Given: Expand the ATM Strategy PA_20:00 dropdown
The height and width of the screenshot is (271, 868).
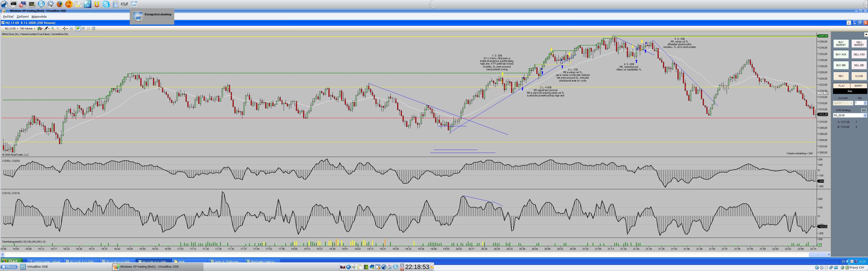Looking at the screenshot, I should point(865,115).
